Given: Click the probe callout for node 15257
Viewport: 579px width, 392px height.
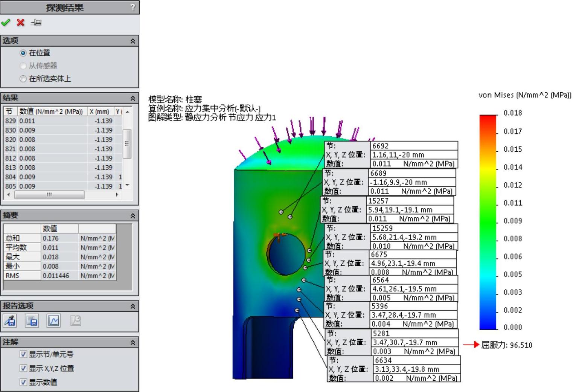Looking at the screenshot, I should tap(387, 210).
